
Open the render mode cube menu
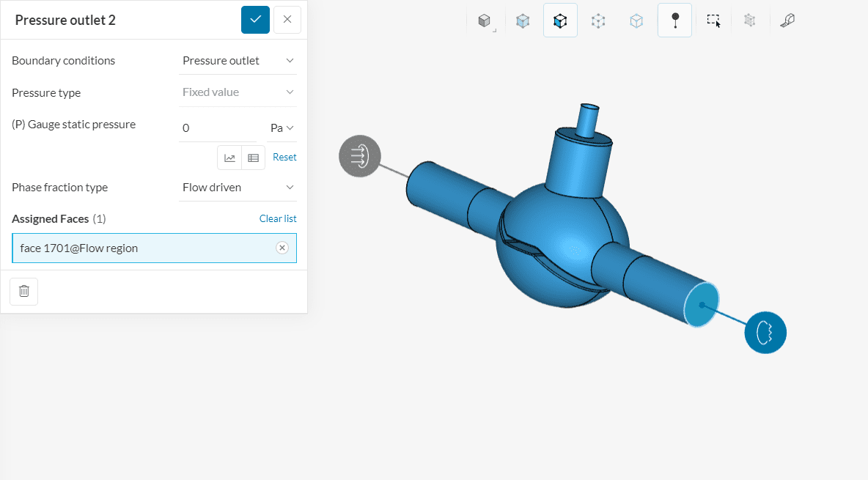tap(484, 21)
